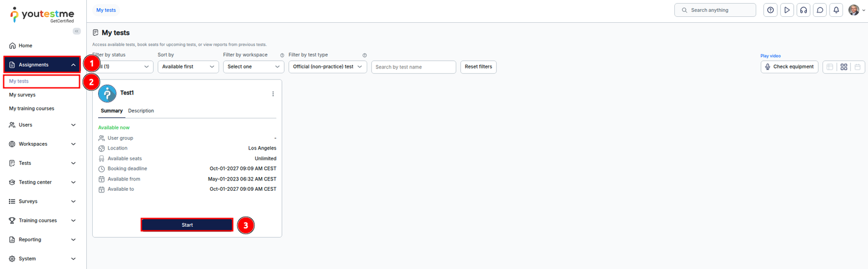This screenshot has height=269, width=868.
Task: Click the 'Unlimited' available seats value
Action: click(265, 159)
